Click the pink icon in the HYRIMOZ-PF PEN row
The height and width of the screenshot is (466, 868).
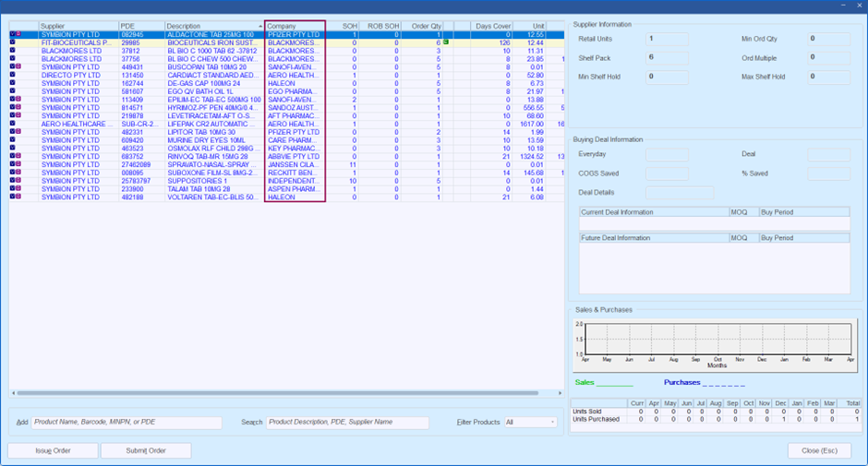pyautogui.click(x=18, y=107)
